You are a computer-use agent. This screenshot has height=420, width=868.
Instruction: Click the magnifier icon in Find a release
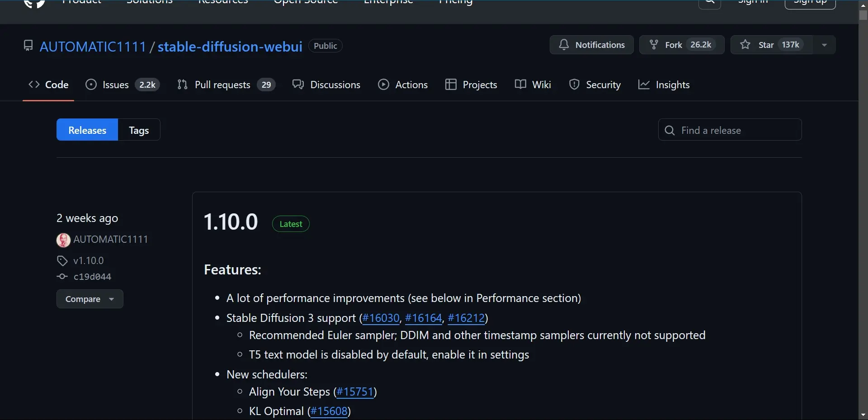click(670, 130)
